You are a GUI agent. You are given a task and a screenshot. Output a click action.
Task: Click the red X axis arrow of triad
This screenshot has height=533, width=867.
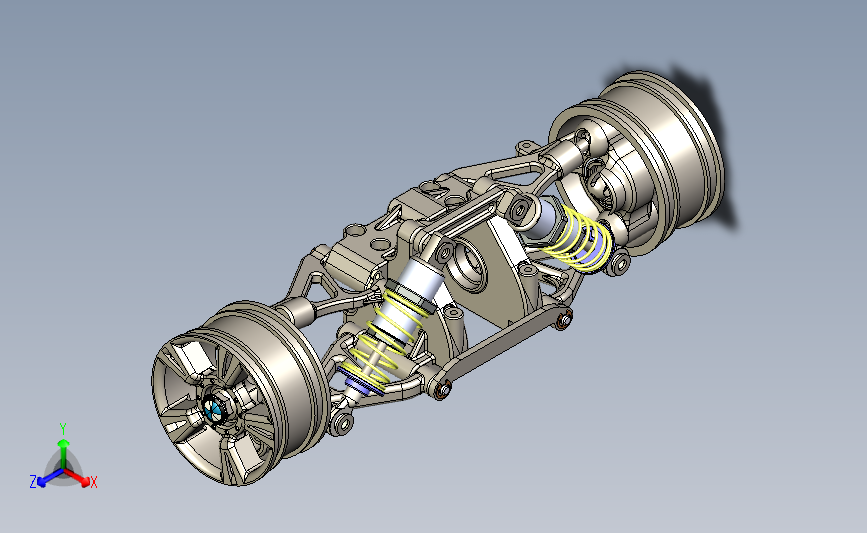pos(76,478)
